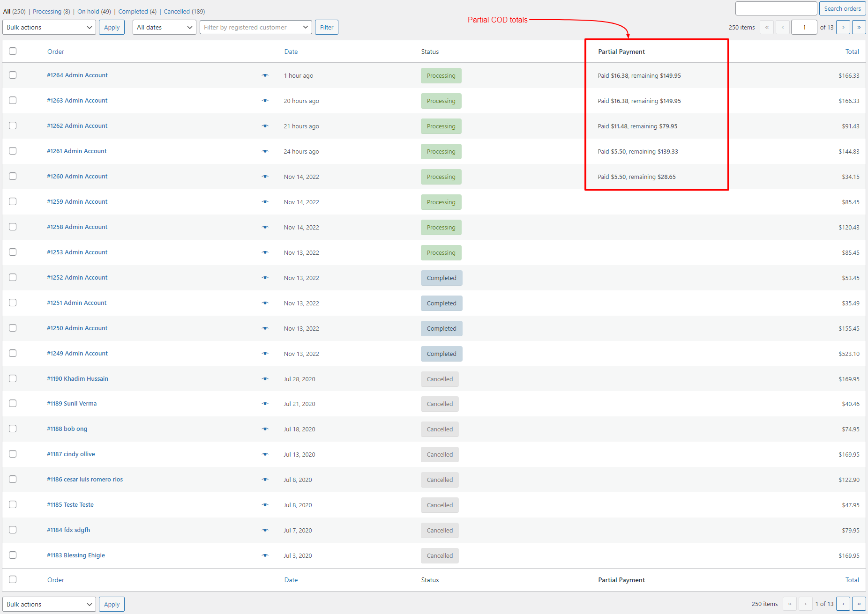The height and width of the screenshot is (614, 868).
Task: Click the Search orders button
Action: pyautogui.click(x=842, y=8)
